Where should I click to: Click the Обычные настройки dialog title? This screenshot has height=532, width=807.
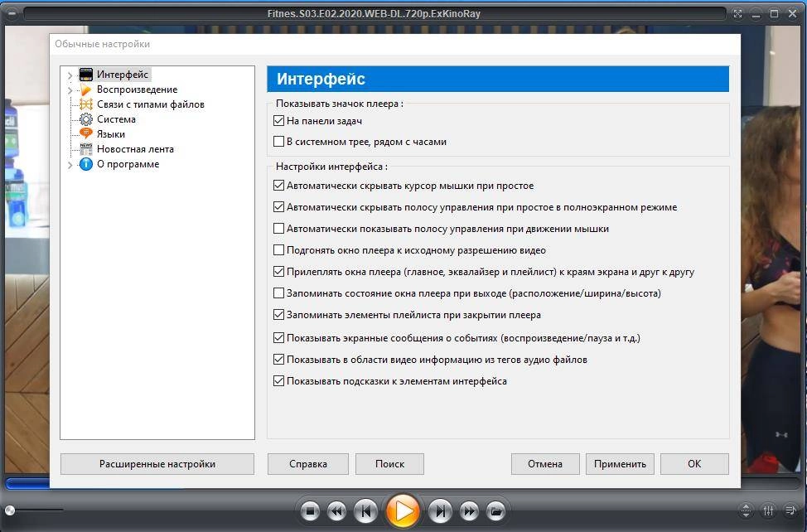point(103,44)
